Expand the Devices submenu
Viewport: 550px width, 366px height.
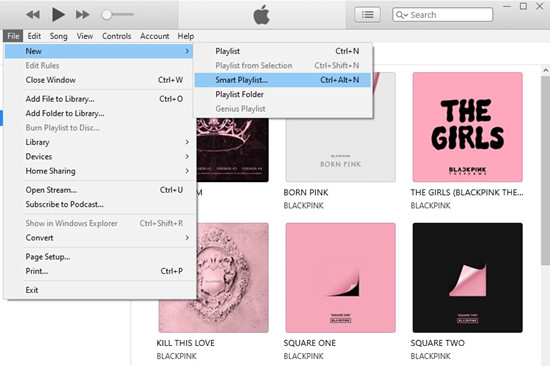(99, 157)
